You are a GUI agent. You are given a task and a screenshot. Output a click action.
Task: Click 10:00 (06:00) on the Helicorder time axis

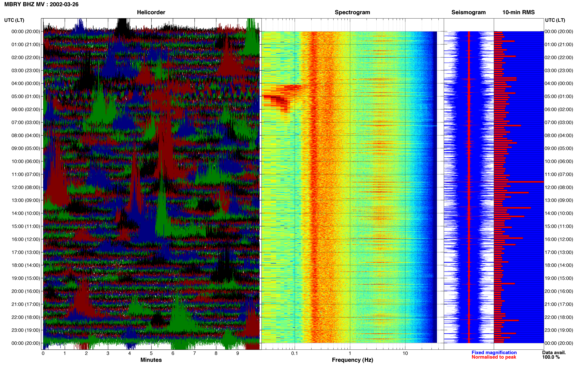(26, 161)
